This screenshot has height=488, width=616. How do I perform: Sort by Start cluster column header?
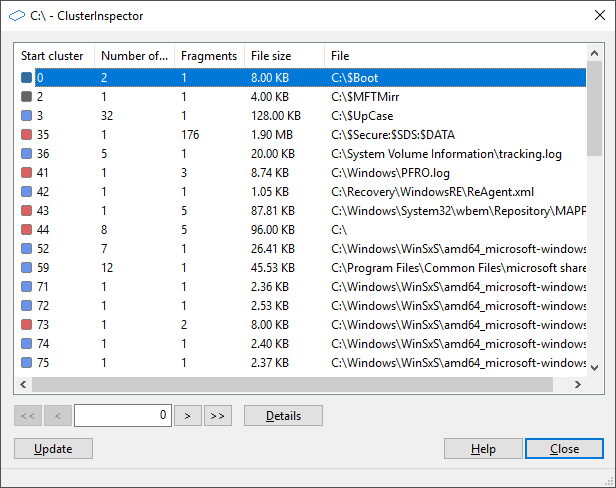pyautogui.click(x=54, y=56)
